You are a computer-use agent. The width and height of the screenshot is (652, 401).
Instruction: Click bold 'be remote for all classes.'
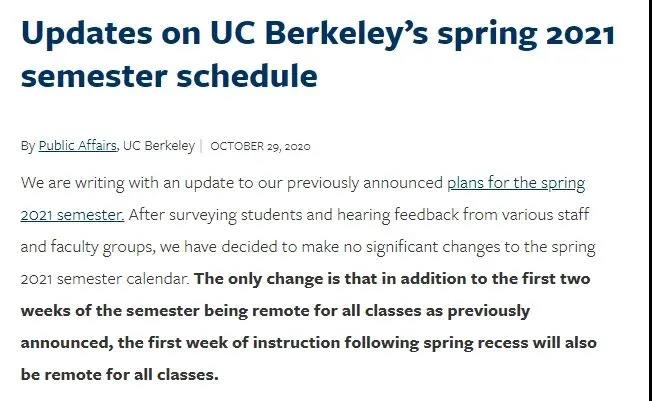click(x=120, y=374)
